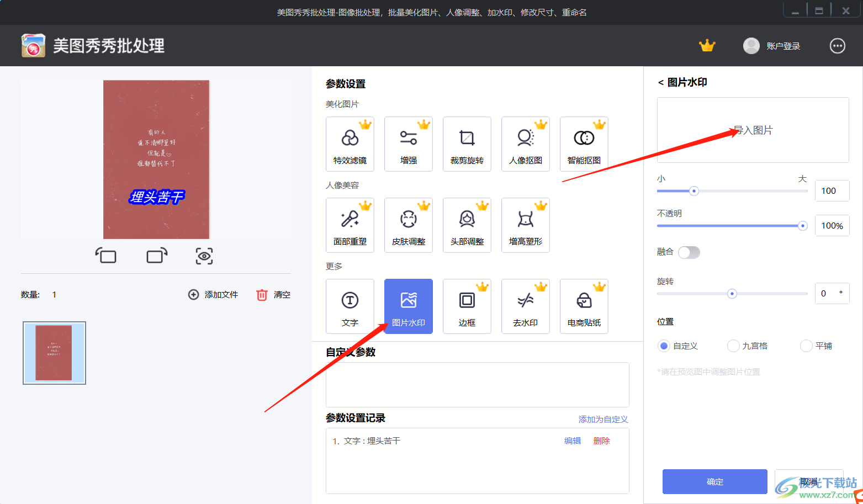Open the 边框 border tool
Image resolution: width=863 pixels, height=504 pixels.
click(x=467, y=306)
